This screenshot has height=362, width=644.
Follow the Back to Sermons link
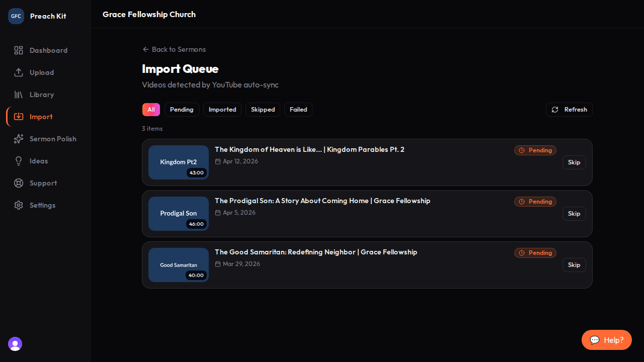click(x=179, y=49)
